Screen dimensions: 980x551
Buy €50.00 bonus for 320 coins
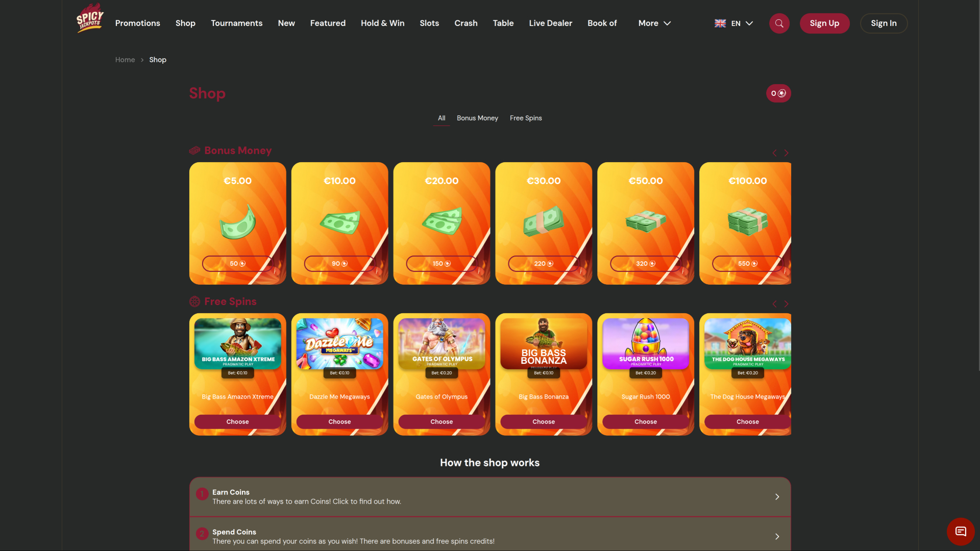(x=646, y=264)
